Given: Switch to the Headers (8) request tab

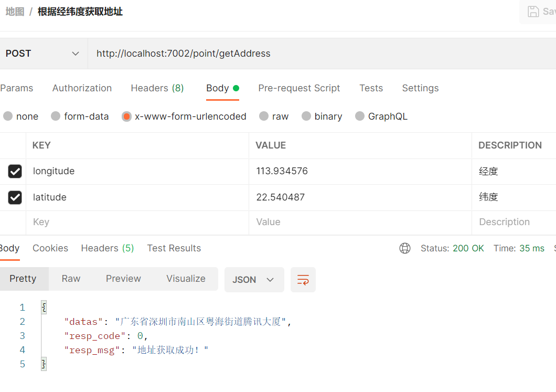Looking at the screenshot, I should coord(157,88).
